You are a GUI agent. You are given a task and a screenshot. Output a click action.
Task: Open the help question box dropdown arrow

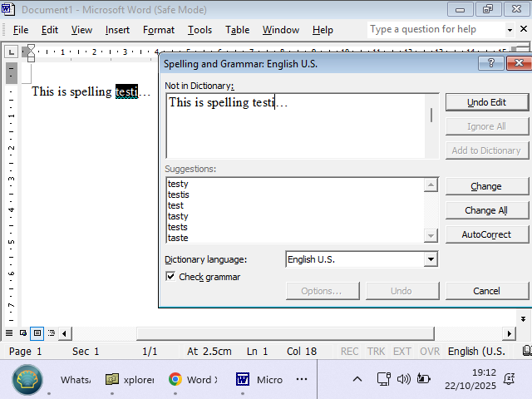tap(510, 30)
